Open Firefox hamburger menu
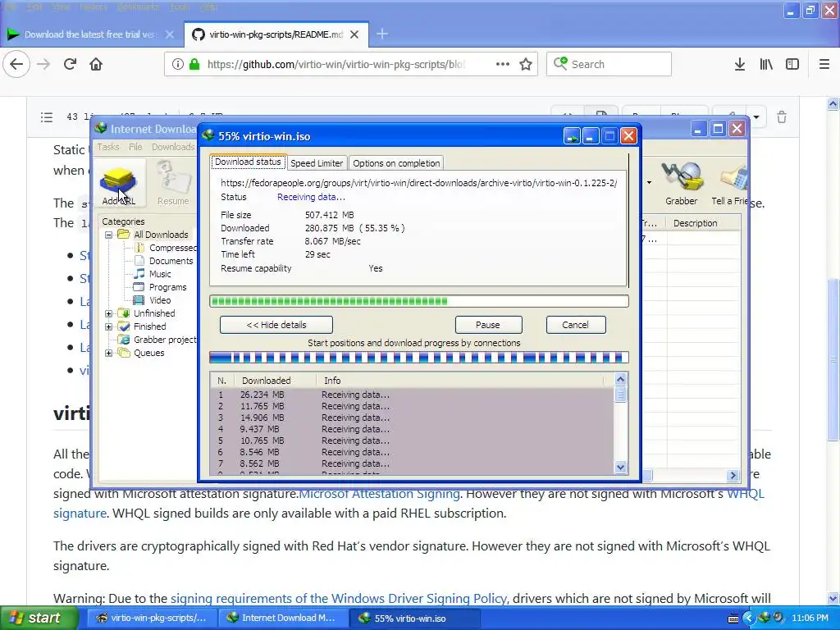 click(x=824, y=64)
